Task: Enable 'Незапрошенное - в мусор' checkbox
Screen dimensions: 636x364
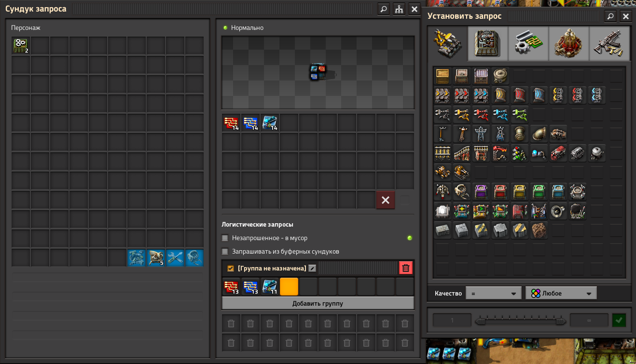Action: (225, 238)
